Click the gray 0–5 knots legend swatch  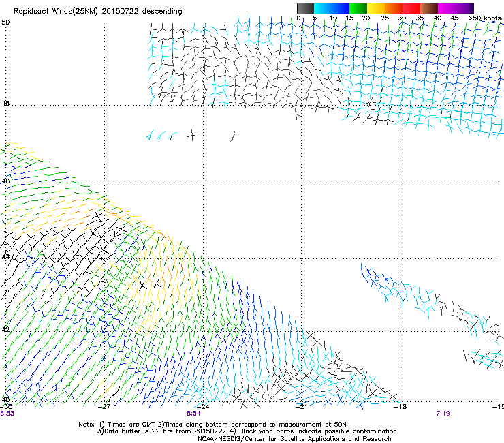tap(305, 8)
